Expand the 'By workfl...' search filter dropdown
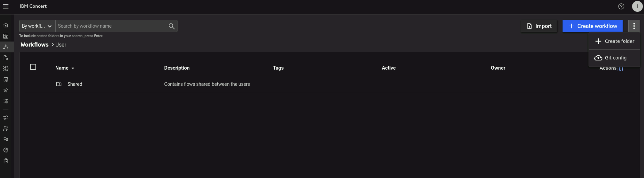 pos(37,26)
